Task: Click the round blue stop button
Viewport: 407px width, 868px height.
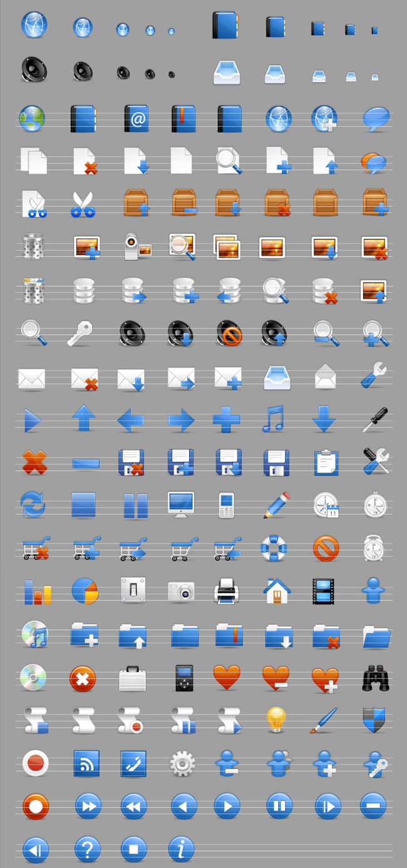Action: pos(133,849)
